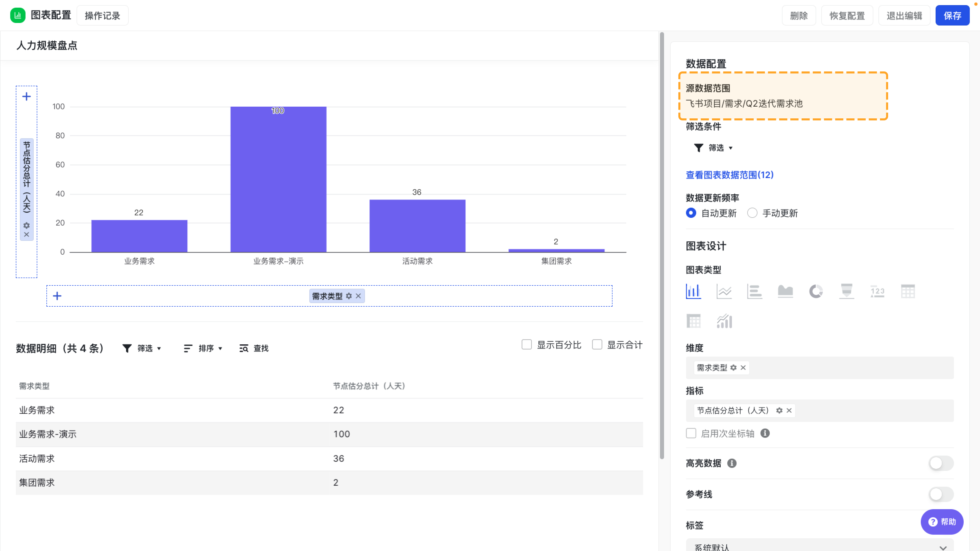
Task: Open gear settings on 需求类型 x-axis chip
Action: (x=349, y=296)
